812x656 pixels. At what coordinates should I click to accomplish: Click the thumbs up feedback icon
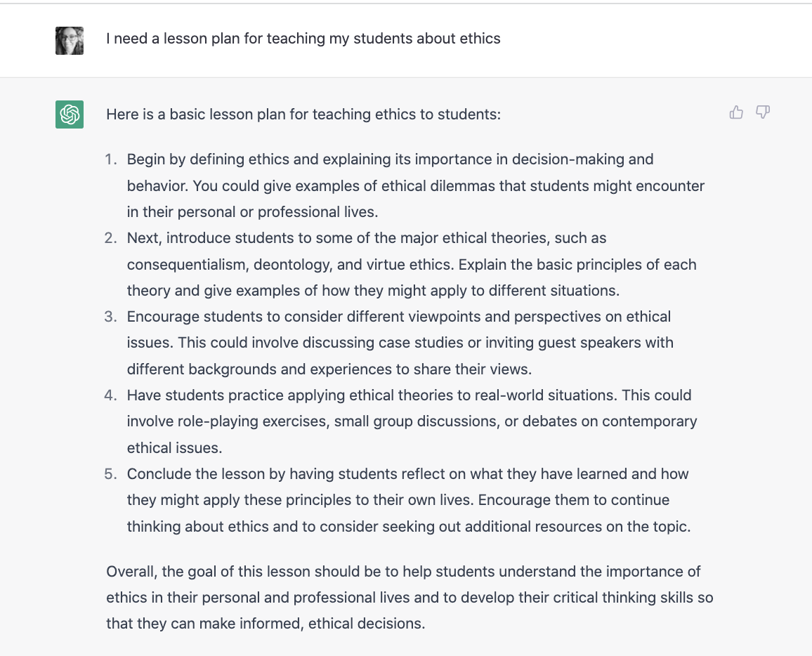pyautogui.click(x=736, y=112)
